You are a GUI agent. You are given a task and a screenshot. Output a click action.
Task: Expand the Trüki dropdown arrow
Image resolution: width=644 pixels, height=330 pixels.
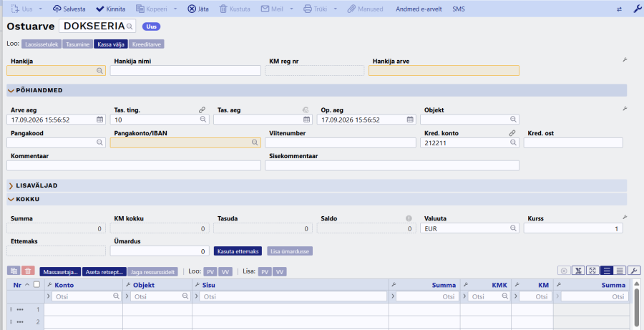coord(335,9)
